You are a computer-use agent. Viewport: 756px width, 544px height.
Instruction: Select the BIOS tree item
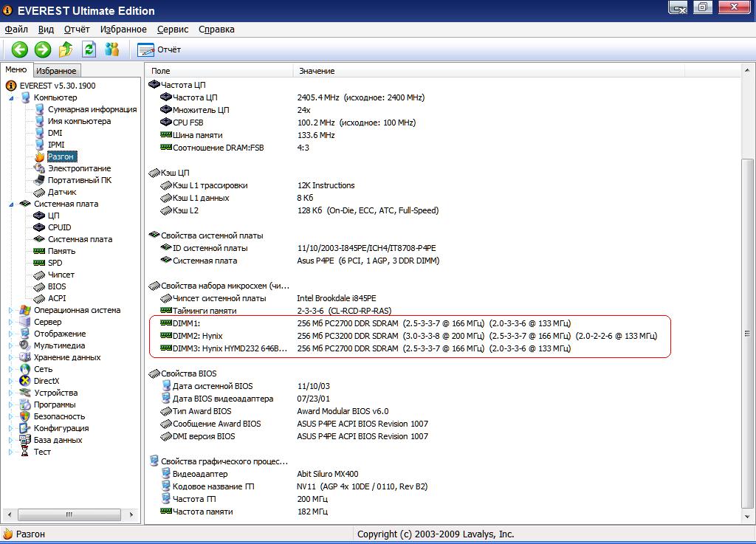point(57,286)
